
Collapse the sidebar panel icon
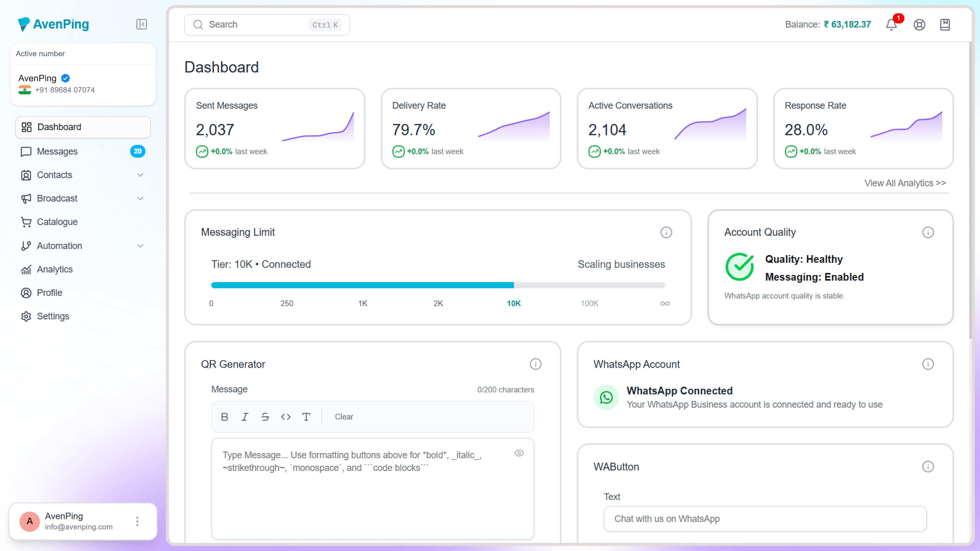coord(142,24)
